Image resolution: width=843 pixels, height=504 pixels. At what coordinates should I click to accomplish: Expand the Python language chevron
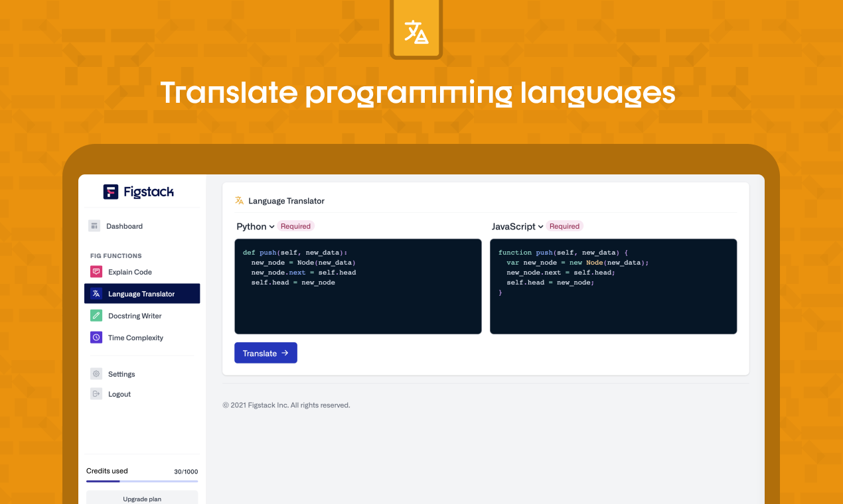[273, 226]
